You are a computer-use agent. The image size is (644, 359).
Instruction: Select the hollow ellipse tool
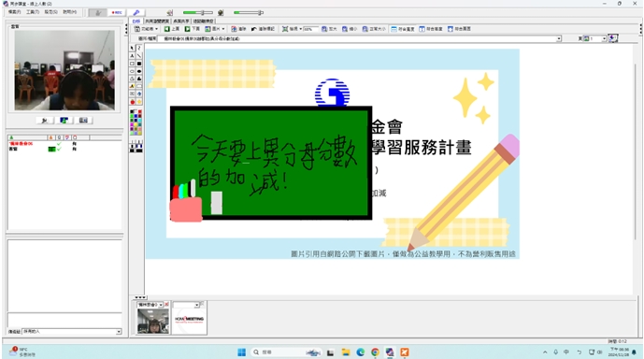[132, 71]
